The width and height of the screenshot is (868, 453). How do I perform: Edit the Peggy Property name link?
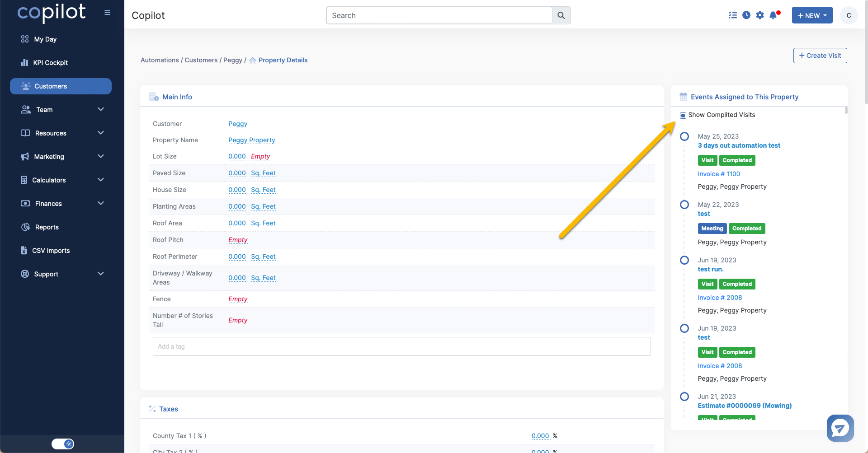click(252, 140)
